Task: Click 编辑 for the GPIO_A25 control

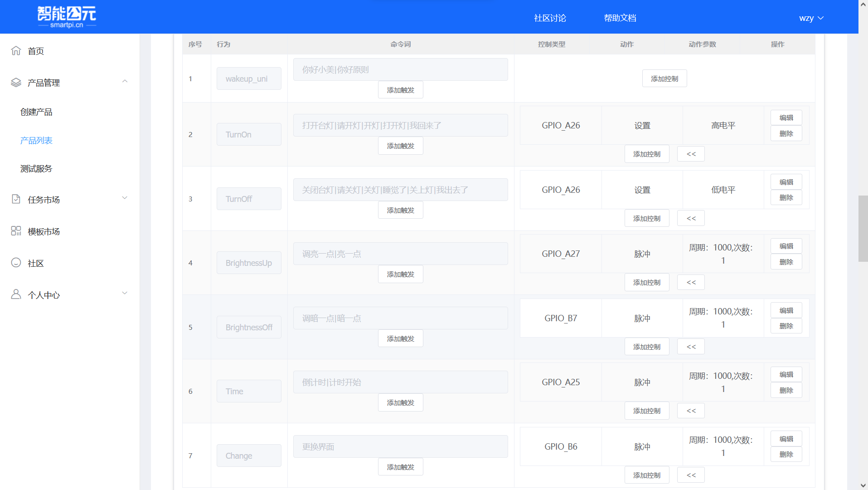Action: point(786,374)
